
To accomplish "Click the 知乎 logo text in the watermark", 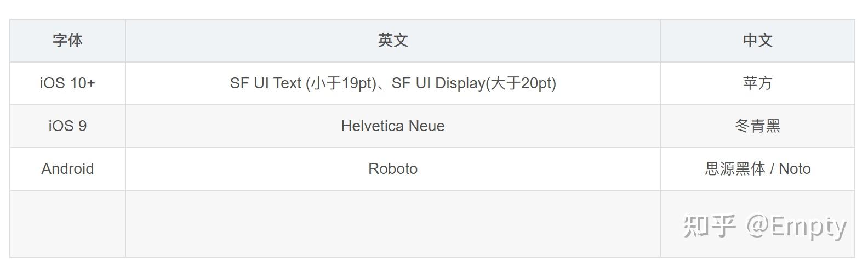I will coord(709,226).
